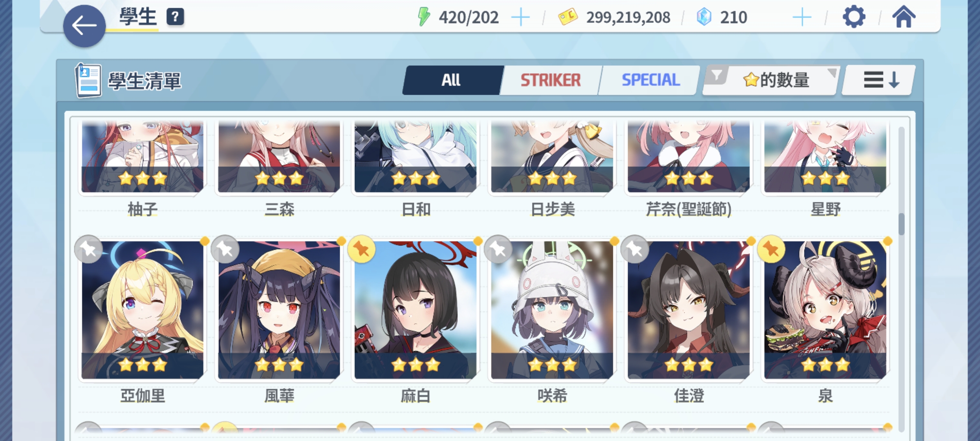The image size is (980, 441).
Task: Open student 咲希's card
Action: pyautogui.click(x=552, y=310)
